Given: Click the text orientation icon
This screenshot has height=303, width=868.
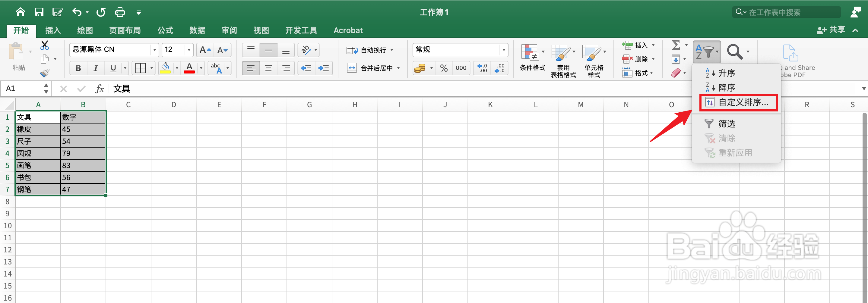Looking at the screenshot, I should click(x=306, y=50).
